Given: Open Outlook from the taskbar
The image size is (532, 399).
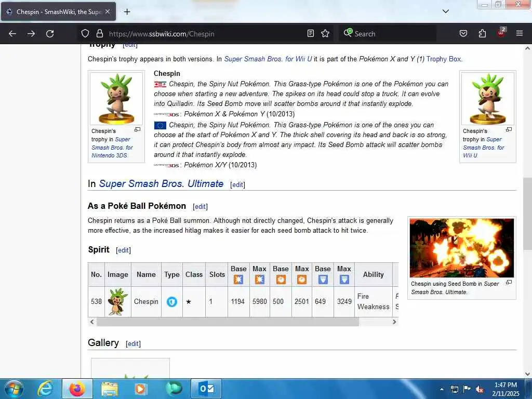Looking at the screenshot, I should coord(206,389).
